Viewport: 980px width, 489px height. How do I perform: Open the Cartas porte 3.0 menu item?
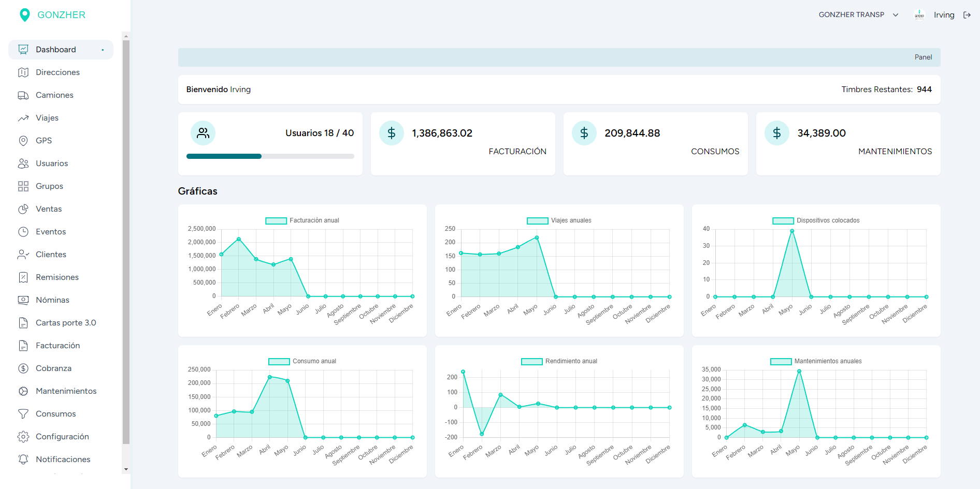click(x=66, y=323)
